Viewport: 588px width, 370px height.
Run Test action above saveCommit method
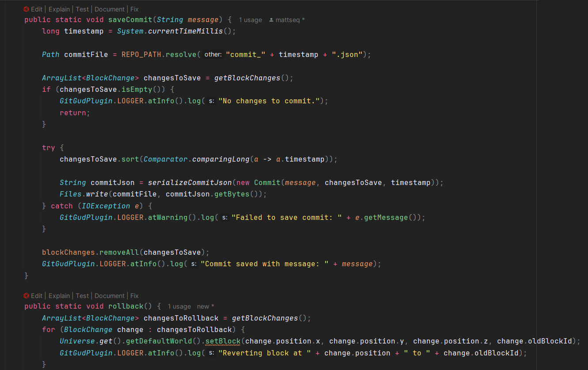82,9
